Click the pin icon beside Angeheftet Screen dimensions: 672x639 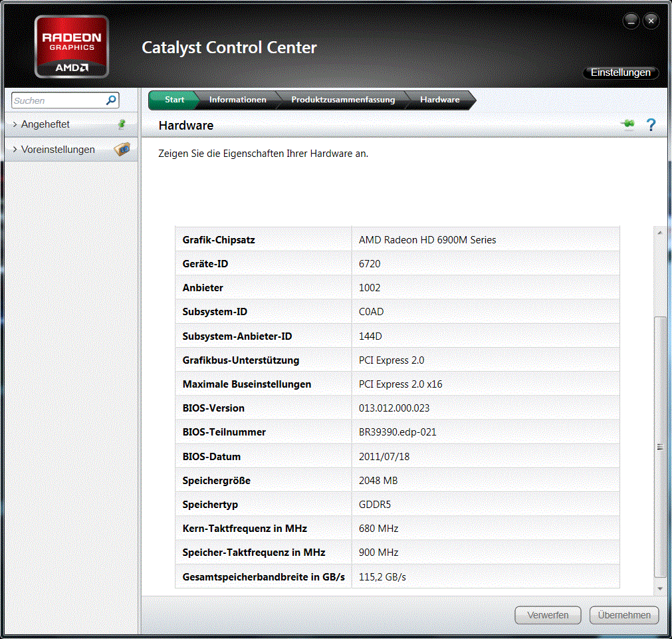pos(122,124)
